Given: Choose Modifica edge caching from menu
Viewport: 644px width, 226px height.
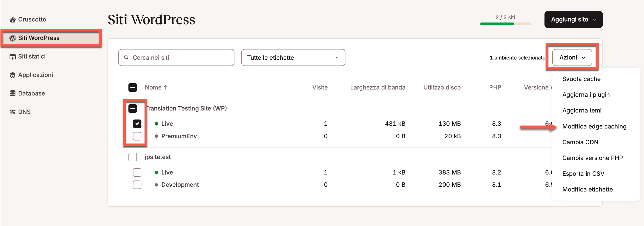Looking at the screenshot, I should coord(594,126).
